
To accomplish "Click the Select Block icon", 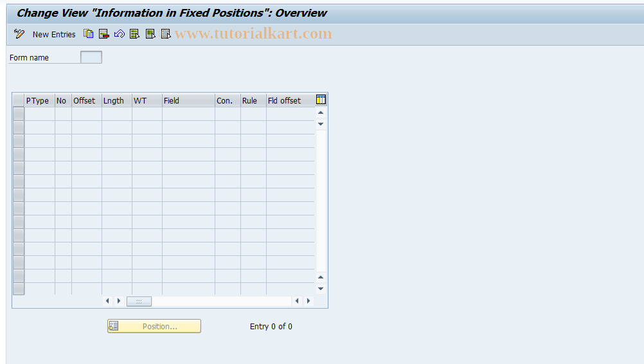I will pyautogui.click(x=150, y=34).
